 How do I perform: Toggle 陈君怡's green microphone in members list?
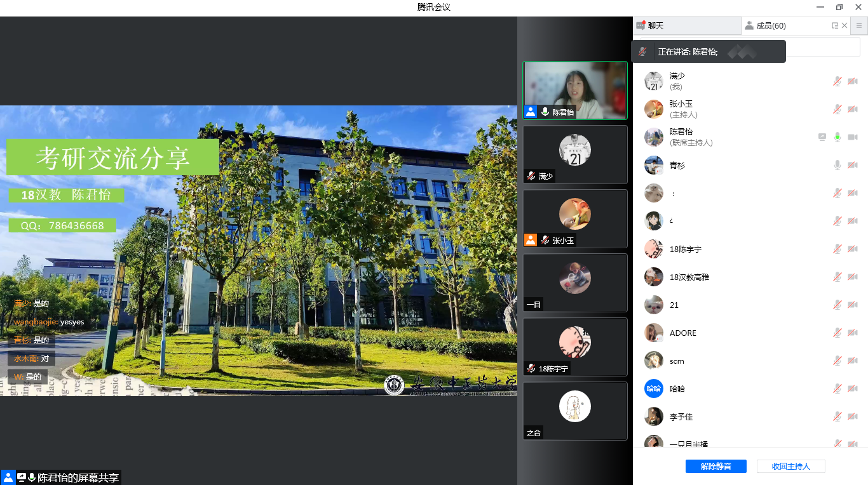(x=837, y=137)
